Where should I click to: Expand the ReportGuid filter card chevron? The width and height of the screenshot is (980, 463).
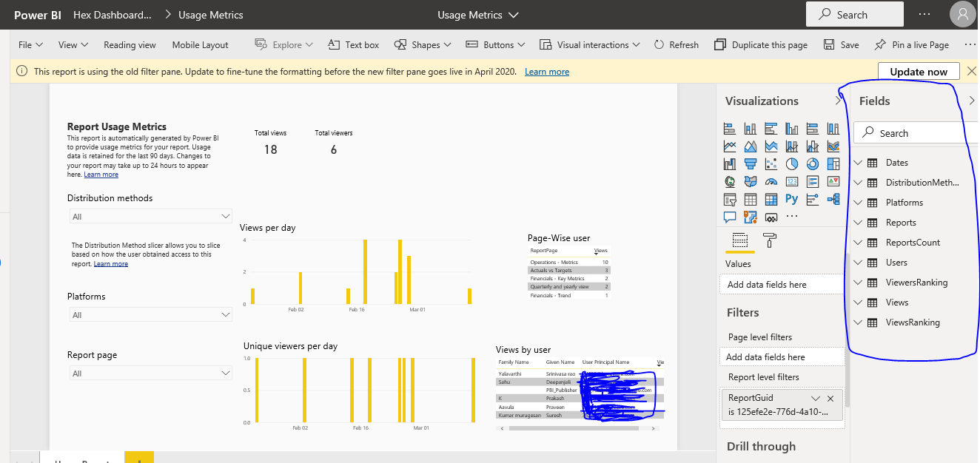pos(816,399)
